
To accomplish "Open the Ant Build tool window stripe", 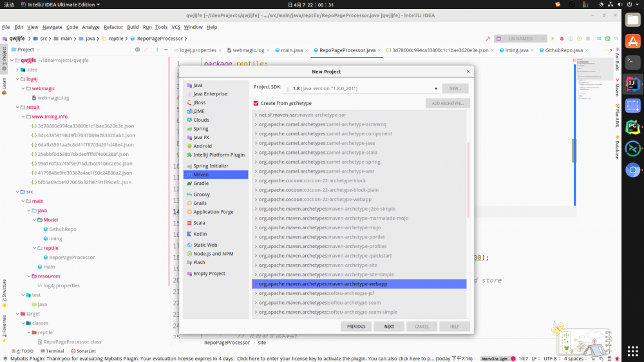I will [617, 59].
